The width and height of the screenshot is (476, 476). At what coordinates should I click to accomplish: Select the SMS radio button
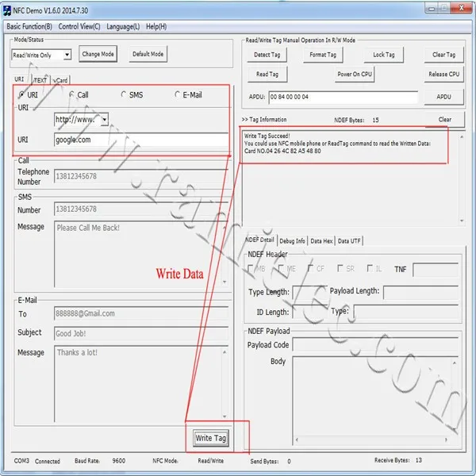123,95
